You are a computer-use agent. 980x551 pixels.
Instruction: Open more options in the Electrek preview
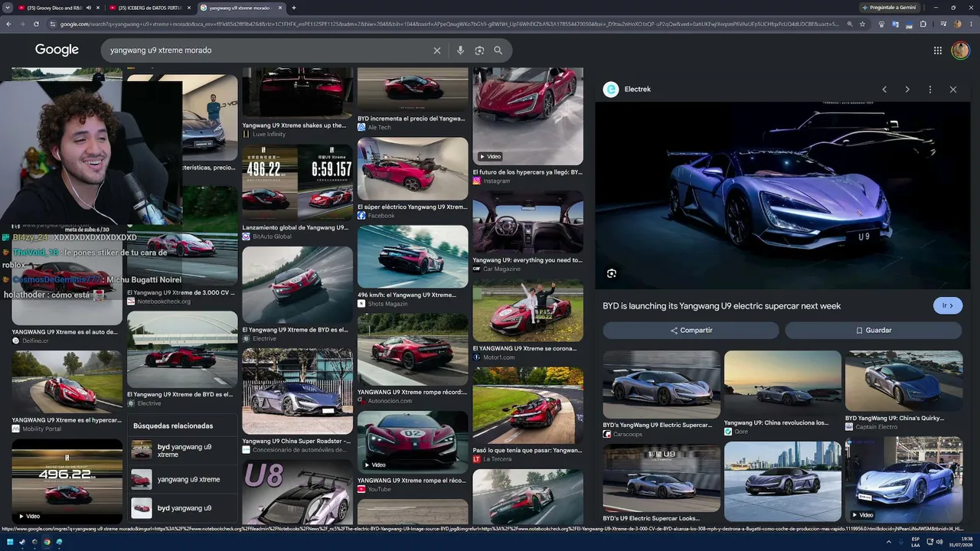click(x=930, y=90)
